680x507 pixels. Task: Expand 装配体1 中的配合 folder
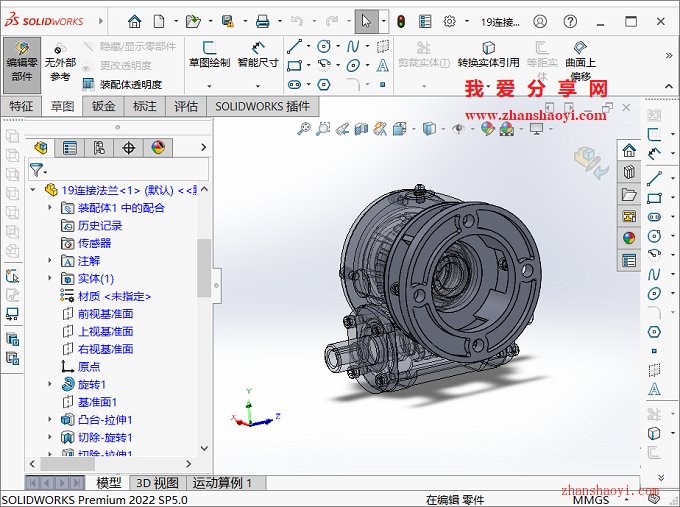tap(49, 208)
